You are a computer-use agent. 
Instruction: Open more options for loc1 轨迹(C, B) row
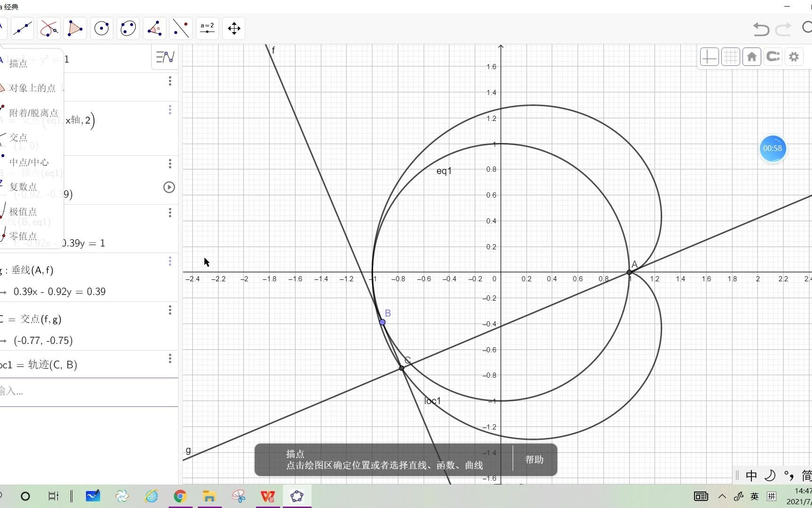tap(170, 359)
